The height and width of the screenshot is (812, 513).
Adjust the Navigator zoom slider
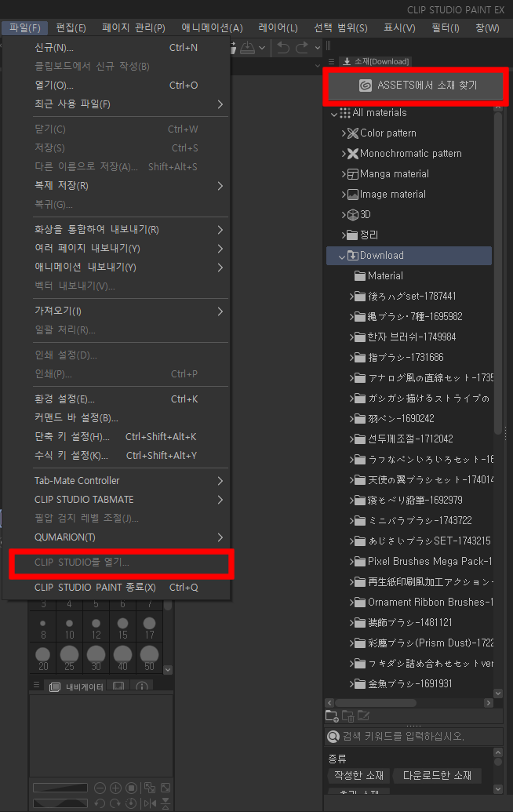point(60,788)
